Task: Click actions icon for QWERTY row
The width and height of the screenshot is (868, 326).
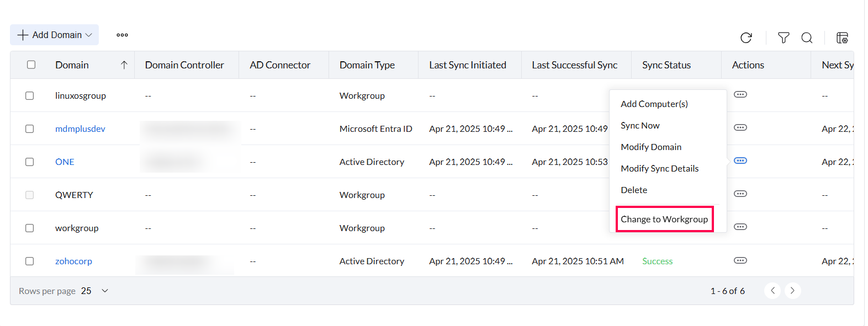Action: (x=740, y=194)
